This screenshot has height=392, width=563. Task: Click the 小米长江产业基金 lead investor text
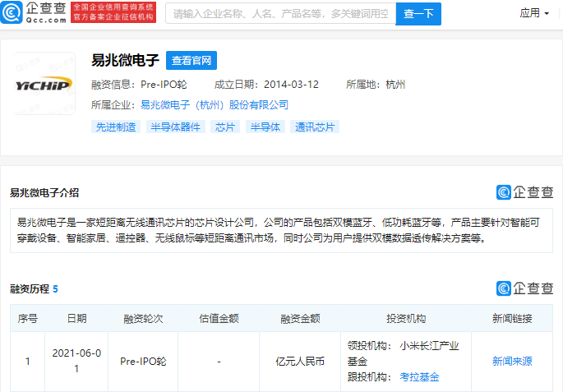[x=403, y=353]
